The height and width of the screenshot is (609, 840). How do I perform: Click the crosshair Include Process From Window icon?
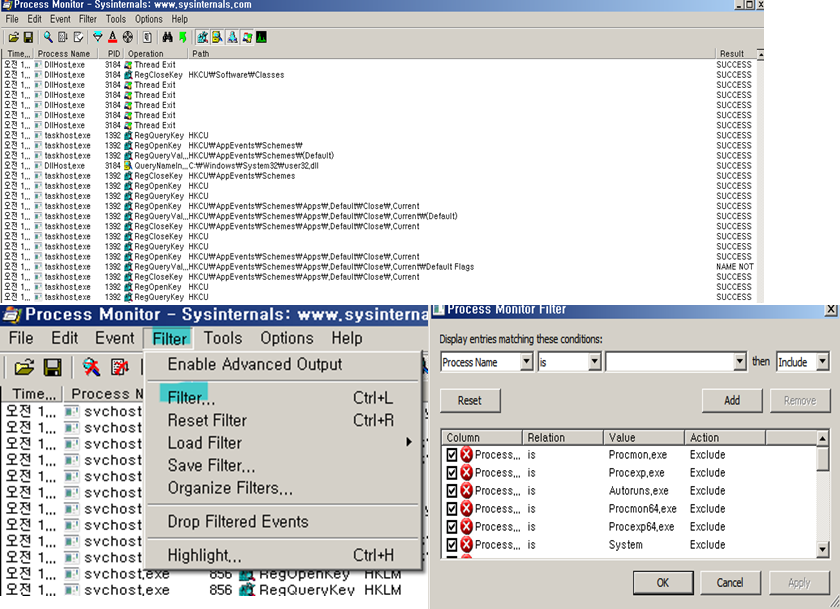coord(128,37)
